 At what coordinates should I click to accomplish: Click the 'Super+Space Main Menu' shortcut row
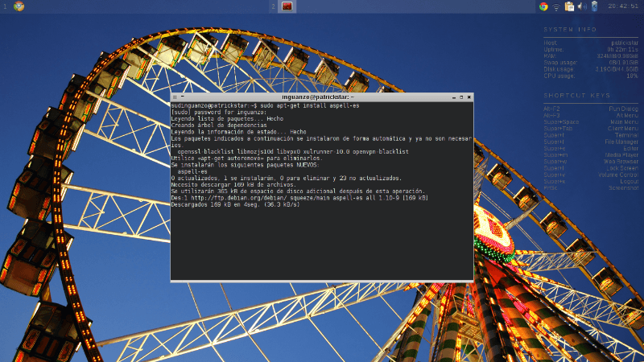(x=591, y=122)
